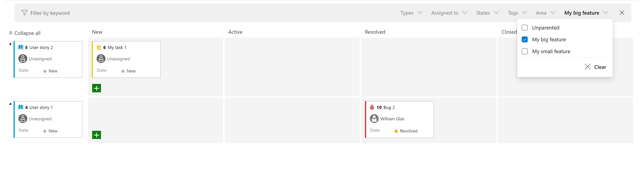This screenshot has width=644, height=172.
Task: Open the Types filter dropdown
Action: point(411,13)
